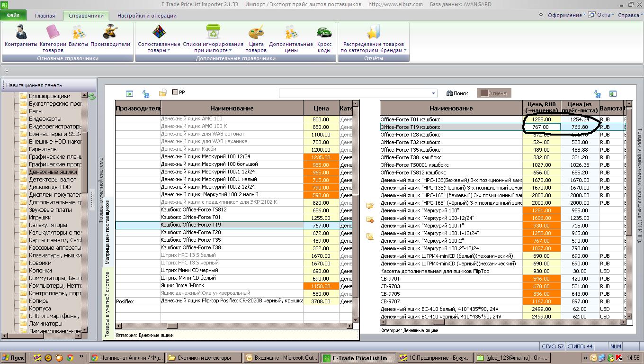Select the Ламинаторы category in tree
Image resolution: width=644 pixels, height=364 pixels.
click(x=45, y=324)
